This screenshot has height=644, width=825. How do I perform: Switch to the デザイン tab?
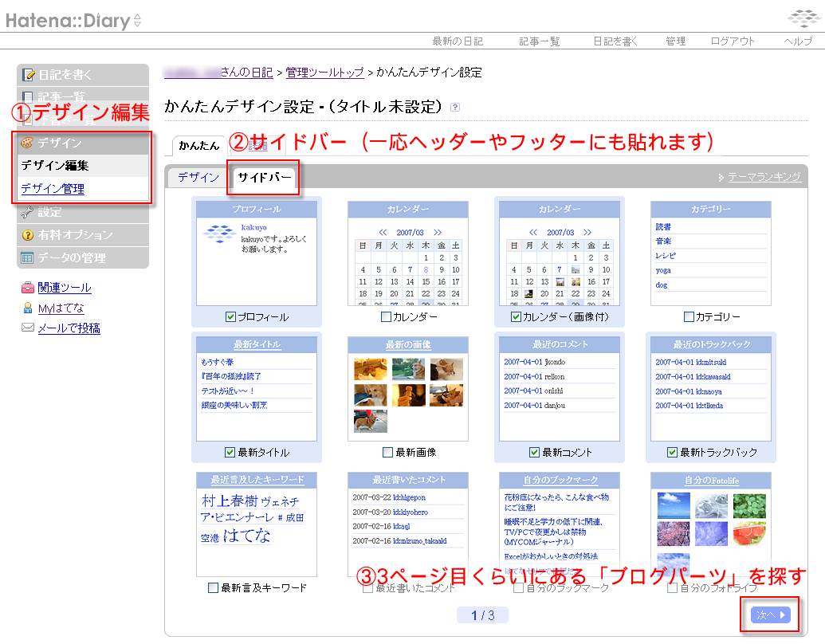(x=198, y=177)
